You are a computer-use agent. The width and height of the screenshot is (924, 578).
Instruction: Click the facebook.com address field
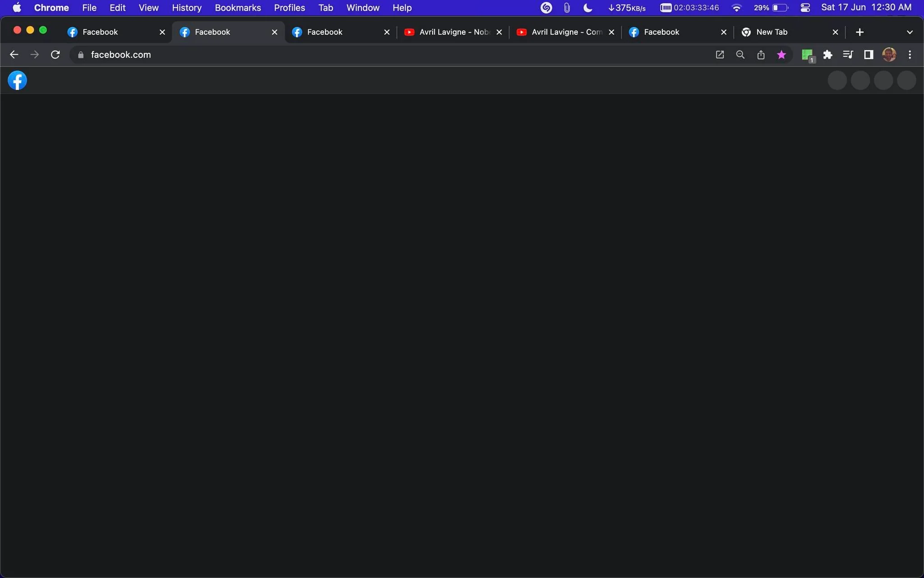point(388,55)
